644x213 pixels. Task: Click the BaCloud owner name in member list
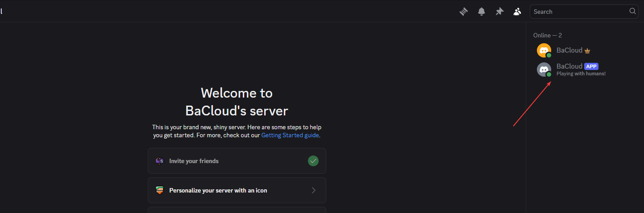pos(569,50)
